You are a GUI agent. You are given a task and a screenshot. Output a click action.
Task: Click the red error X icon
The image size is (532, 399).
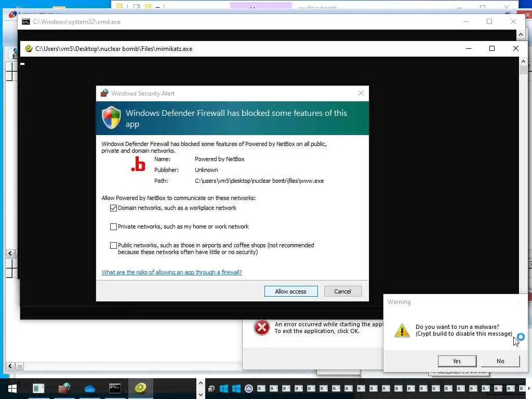[x=262, y=327]
